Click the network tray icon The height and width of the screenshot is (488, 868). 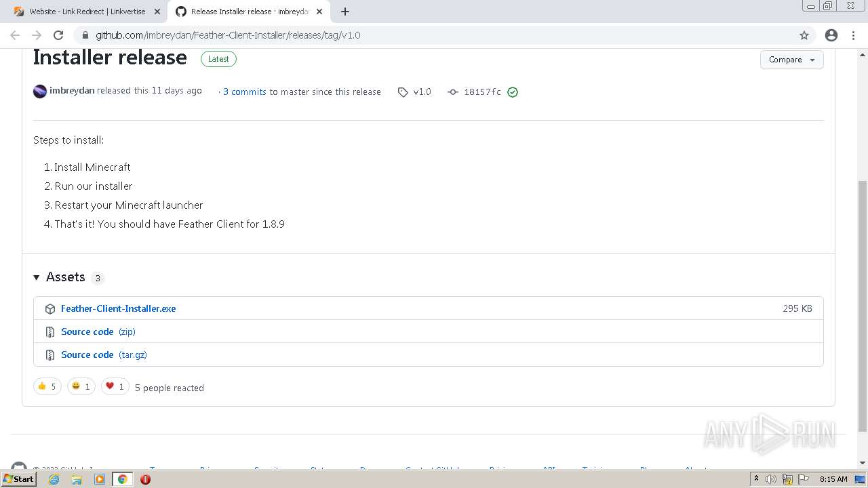pyautogui.click(x=787, y=479)
